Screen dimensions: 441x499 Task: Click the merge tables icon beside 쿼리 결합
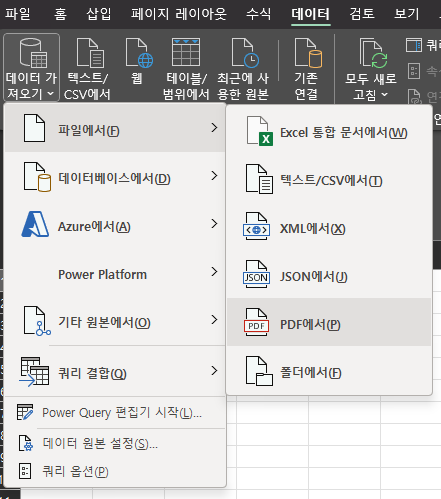pos(34,372)
